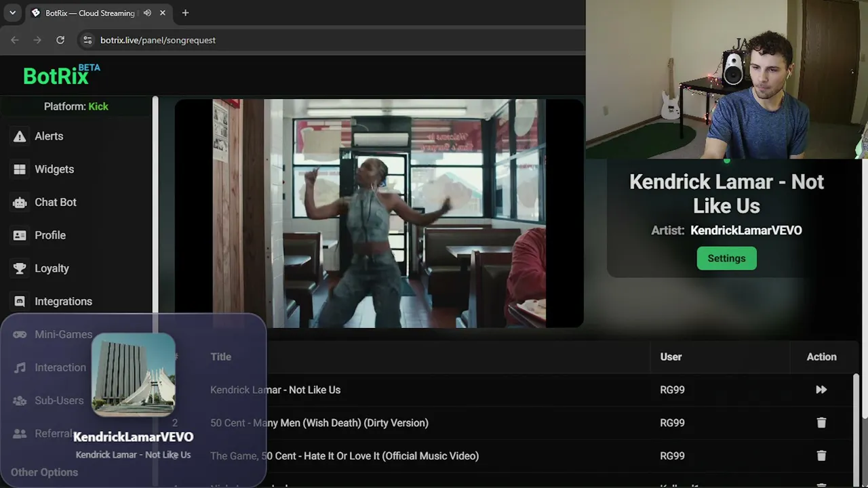Reload the BotRix page

60,40
